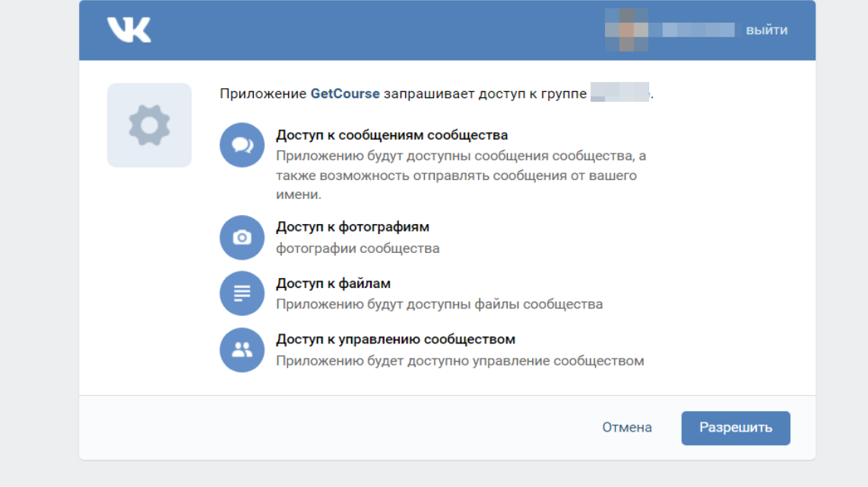Click the text Приложению будут доступны файлы сообщества
This screenshot has height=487, width=868.
(x=439, y=305)
